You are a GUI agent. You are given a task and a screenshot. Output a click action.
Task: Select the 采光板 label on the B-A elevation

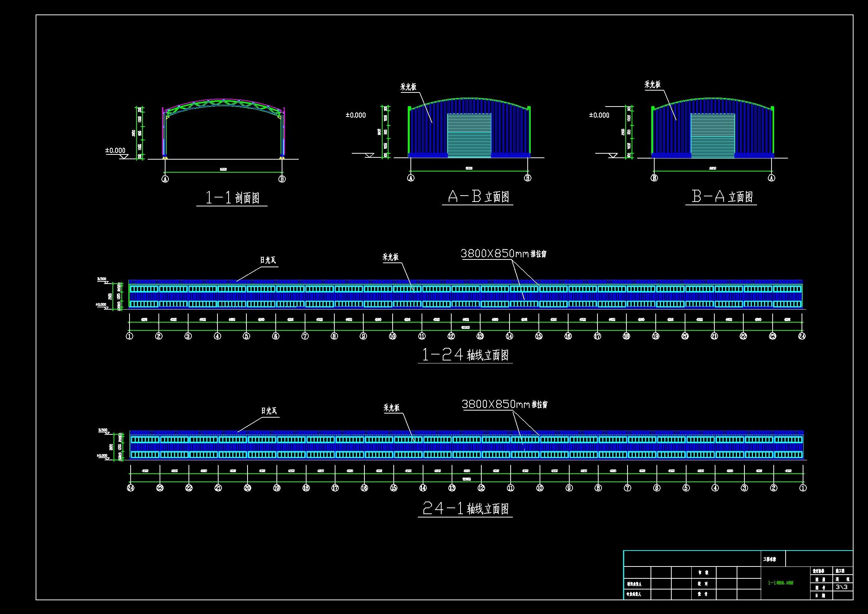pyautogui.click(x=652, y=85)
